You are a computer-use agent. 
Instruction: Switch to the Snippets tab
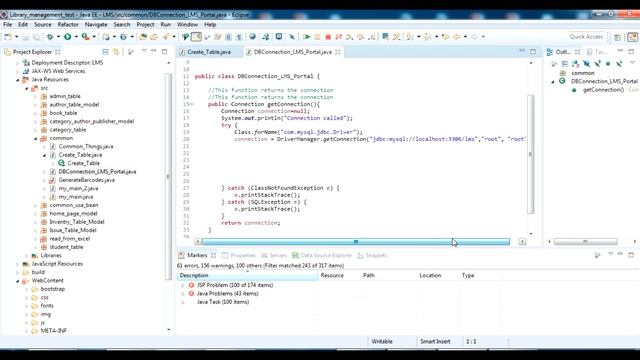(372, 256)
